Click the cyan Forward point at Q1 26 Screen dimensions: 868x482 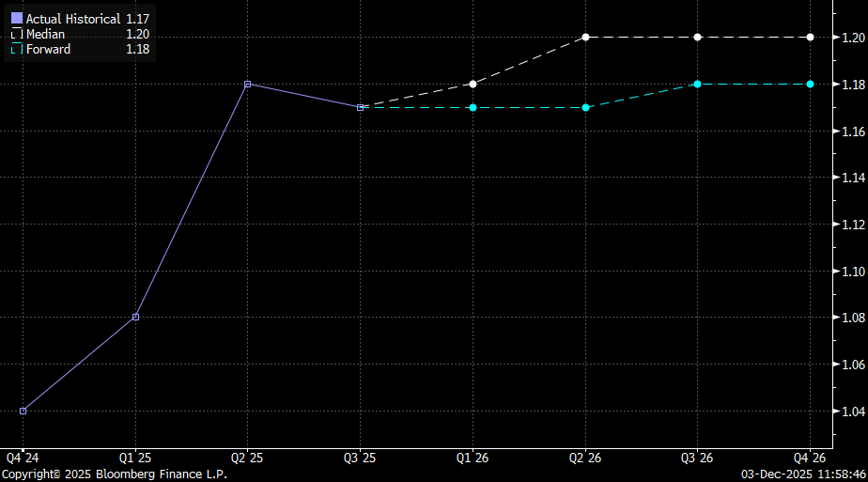pyautogui.click(x=473, y=107)
